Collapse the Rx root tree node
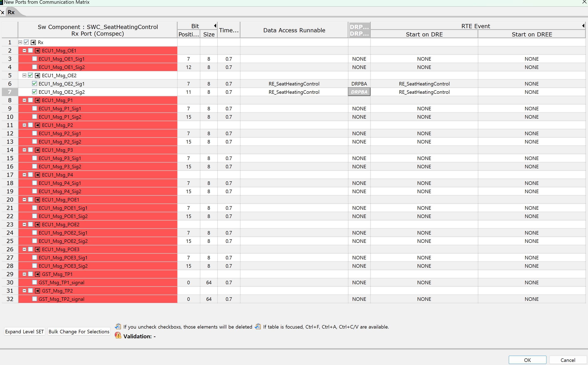Viewport: 588px width, 365px height. (20, 42)
